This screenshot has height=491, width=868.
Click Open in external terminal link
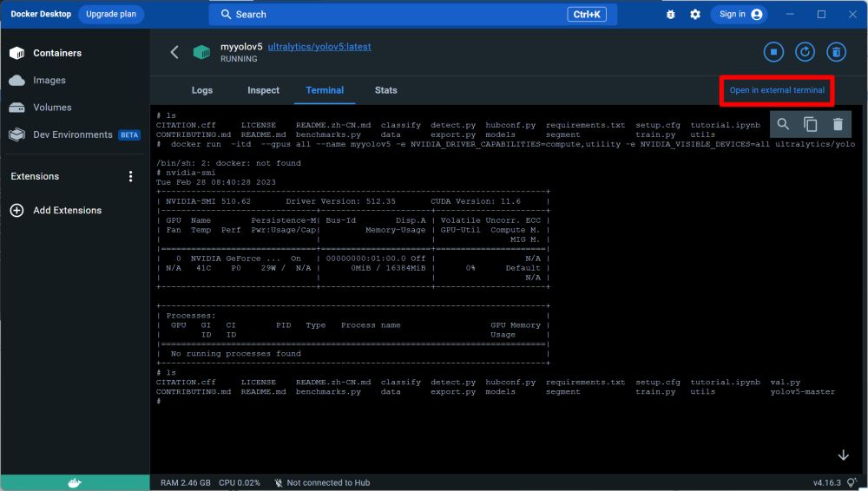[x=777, y=90]
